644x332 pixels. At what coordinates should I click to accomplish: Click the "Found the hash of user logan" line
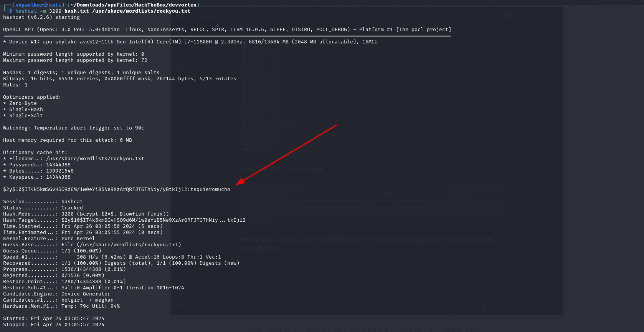click(281, 169)
